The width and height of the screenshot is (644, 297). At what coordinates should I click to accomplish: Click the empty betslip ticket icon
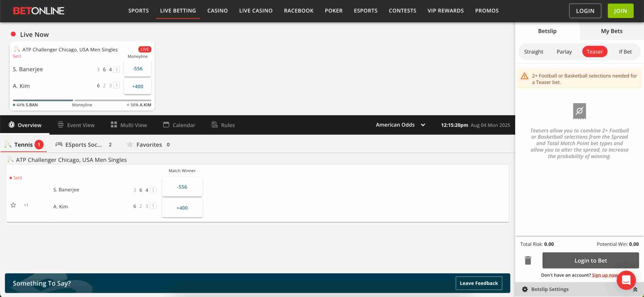pyautogui.click(x=579, y=111)
